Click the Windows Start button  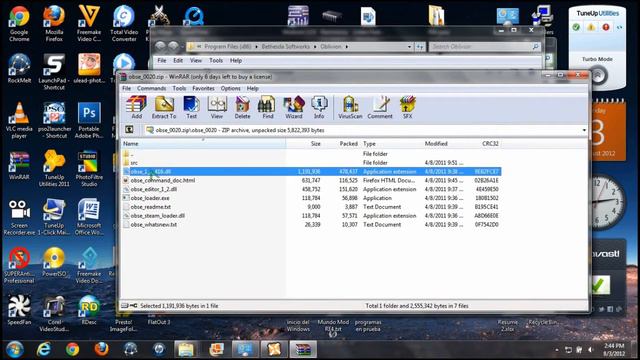pos(15,349)
